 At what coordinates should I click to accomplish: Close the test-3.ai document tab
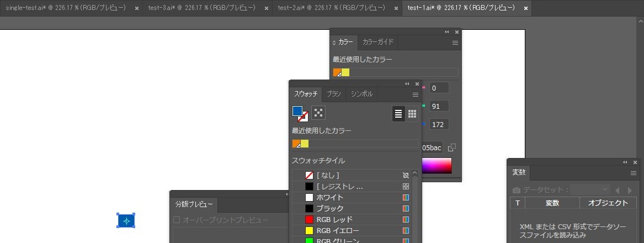(x=267, y=8)
